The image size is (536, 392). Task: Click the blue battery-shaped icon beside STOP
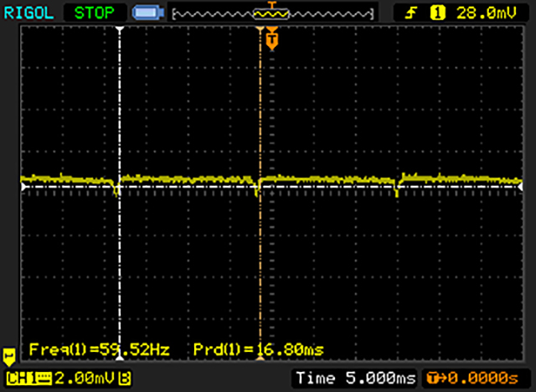click(x=148, y=13)
